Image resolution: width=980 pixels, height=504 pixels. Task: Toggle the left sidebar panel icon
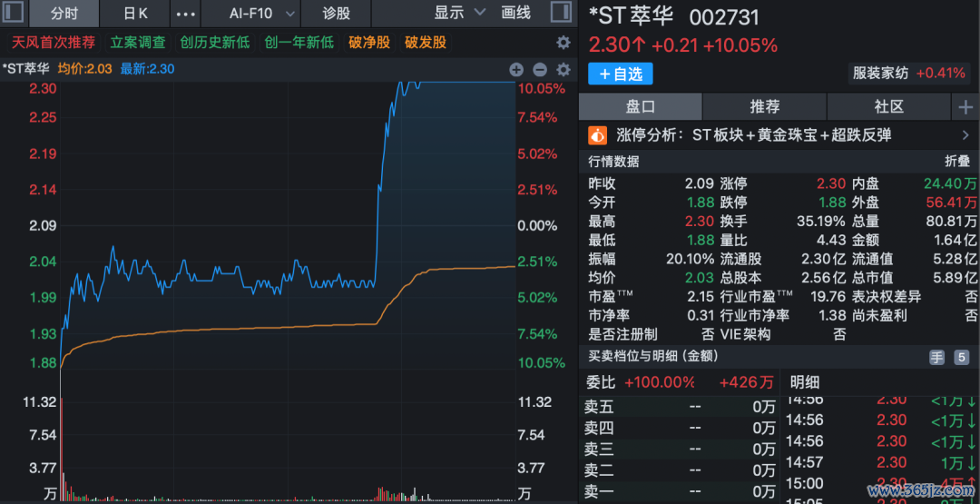(x=14, y=13)
